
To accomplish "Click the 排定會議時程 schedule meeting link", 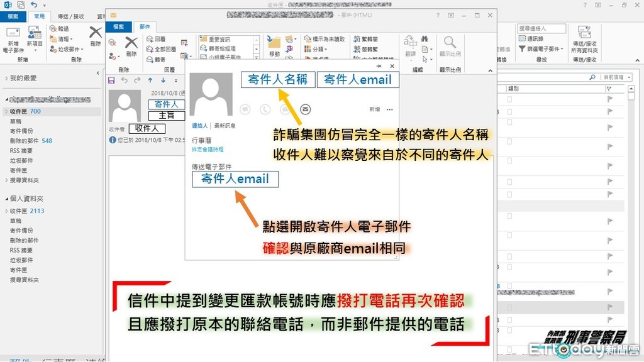I will click(x=208, y=150).
